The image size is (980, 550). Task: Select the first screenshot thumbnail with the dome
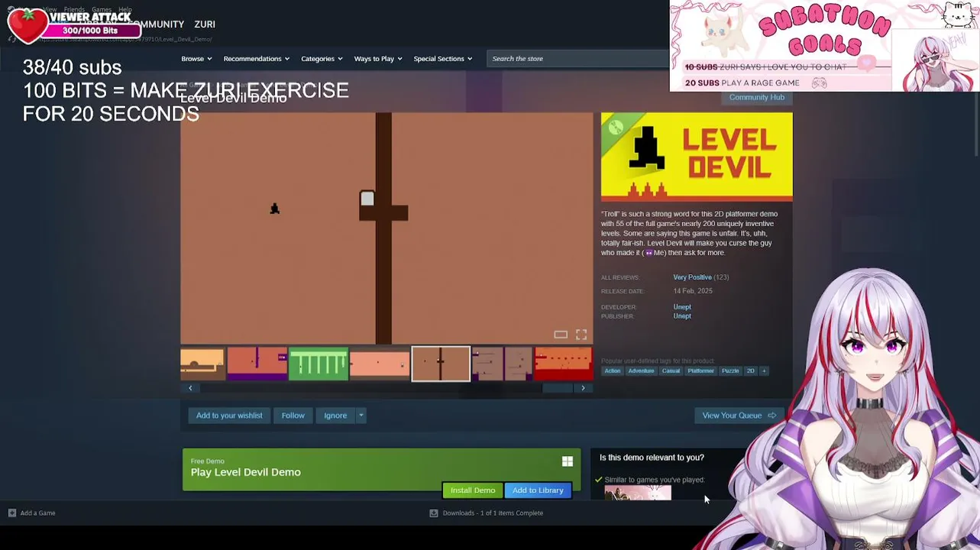(x=202, y=364)
